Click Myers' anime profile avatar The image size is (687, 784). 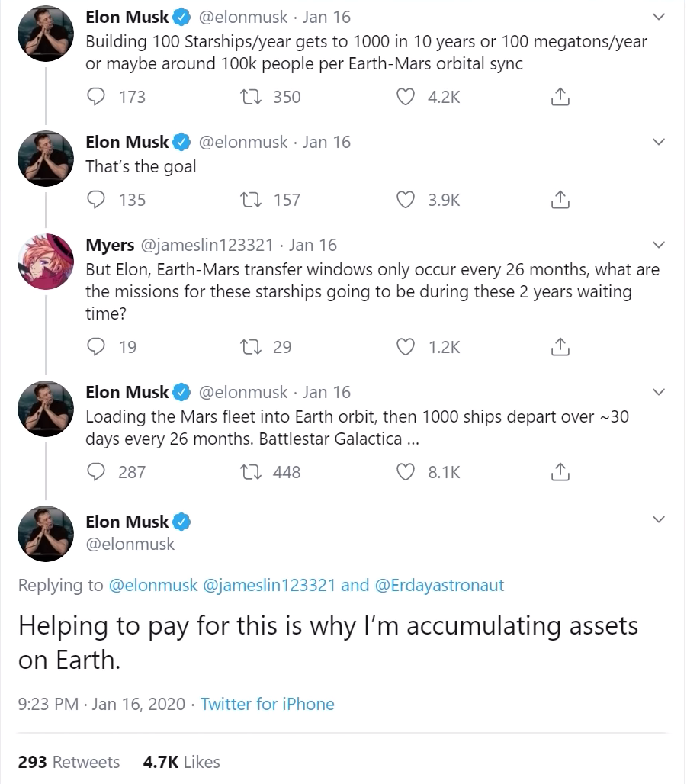coord(46,262)
